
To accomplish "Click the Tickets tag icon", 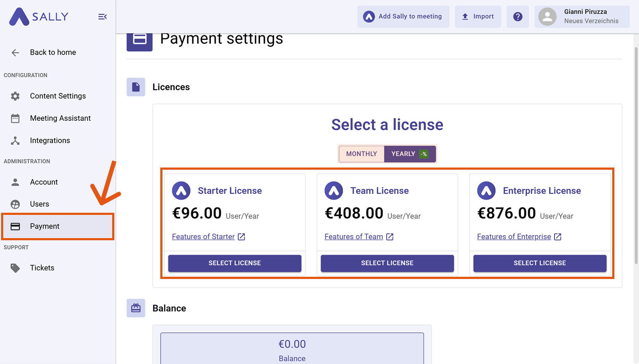I will (15, 268).
